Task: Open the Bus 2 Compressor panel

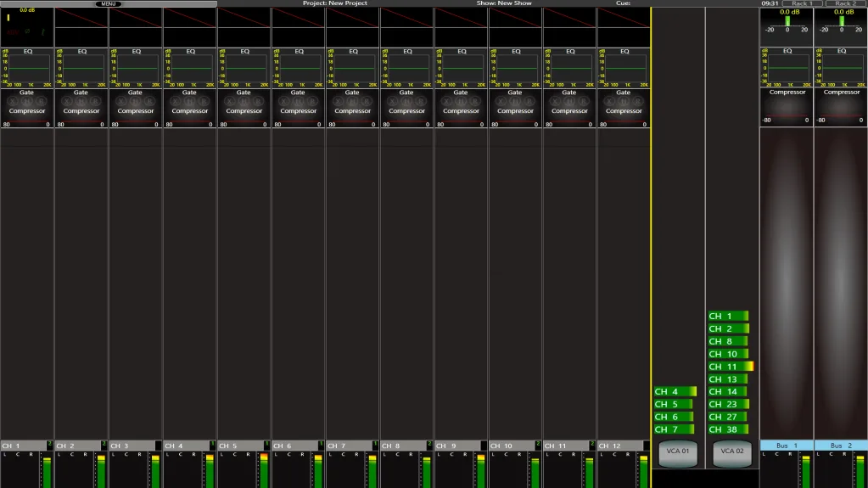Action: click(x=841, y=107)
